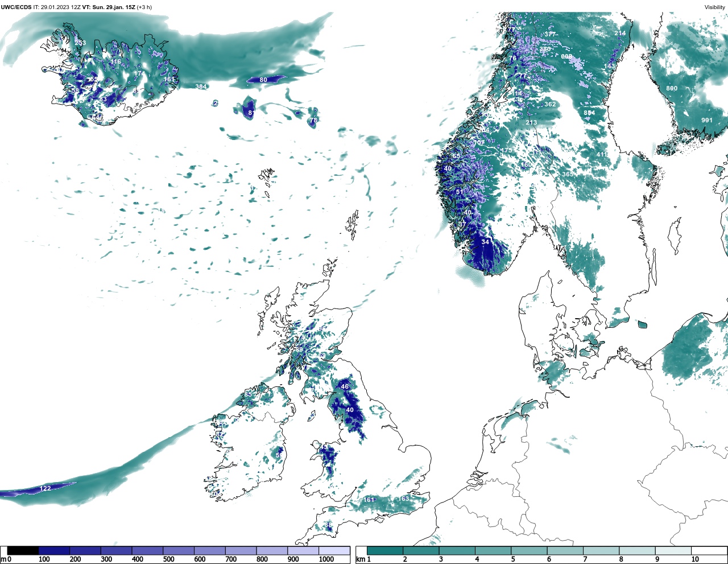
Task: Click the '175' value over Norway
Action: pos(507,150)
